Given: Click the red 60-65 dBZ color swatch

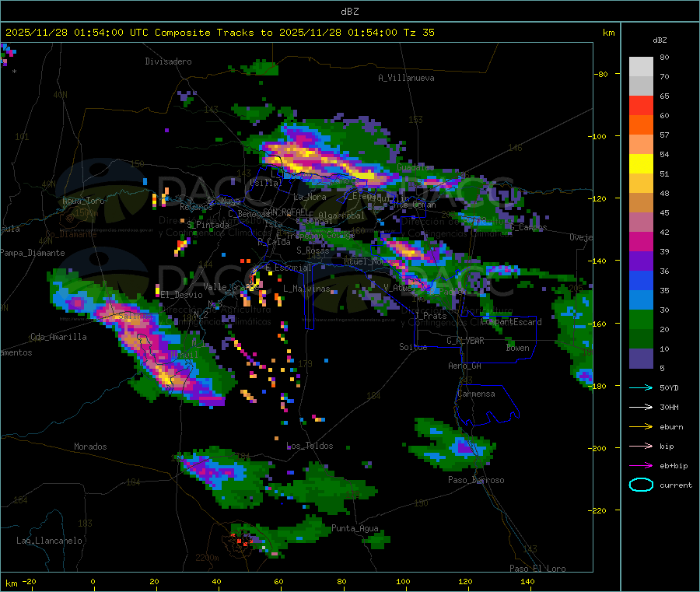Looking at the screenshot, I should point(641,105).
